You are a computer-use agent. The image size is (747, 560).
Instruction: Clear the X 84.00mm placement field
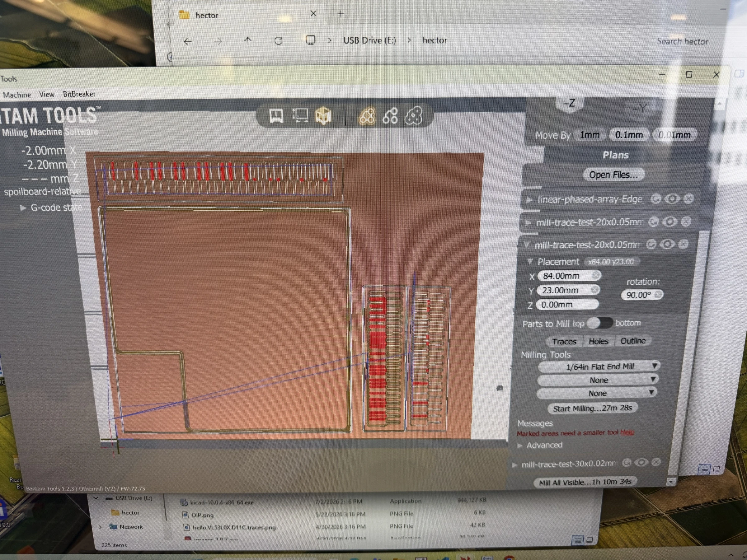[596, 275]
